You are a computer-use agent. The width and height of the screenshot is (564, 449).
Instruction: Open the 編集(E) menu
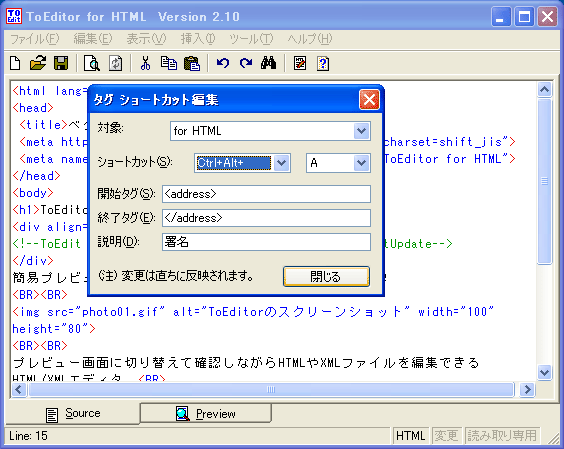click(93, 39)
